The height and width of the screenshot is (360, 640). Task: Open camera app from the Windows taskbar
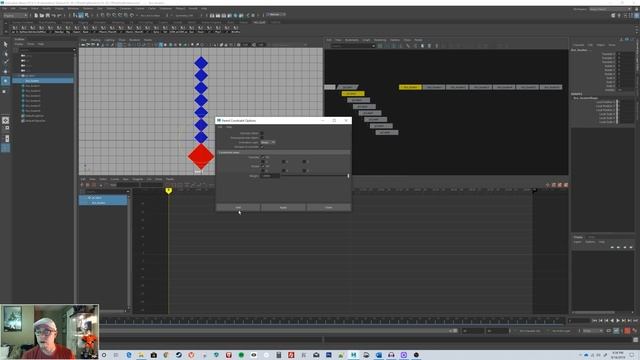pyautogui.click(x=153, y=355)
